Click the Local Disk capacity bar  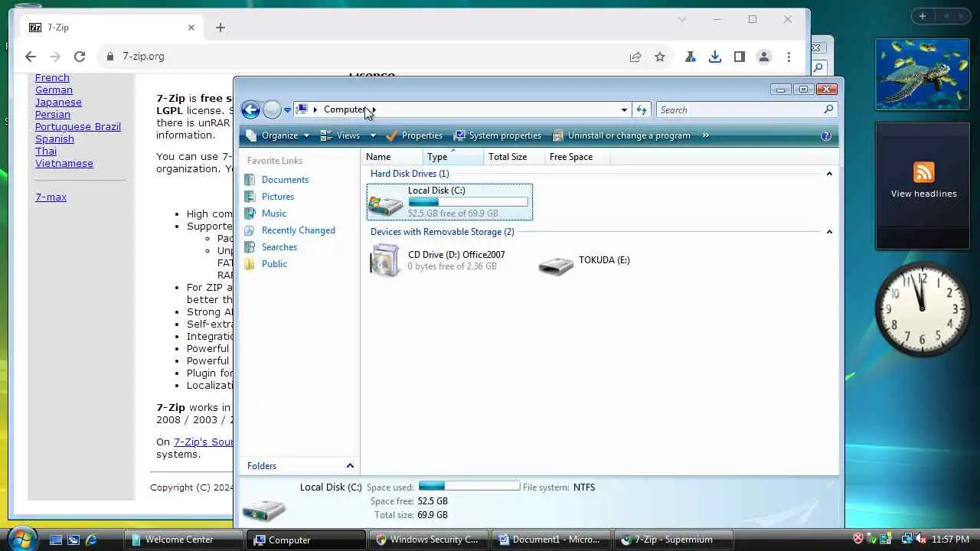468,202
